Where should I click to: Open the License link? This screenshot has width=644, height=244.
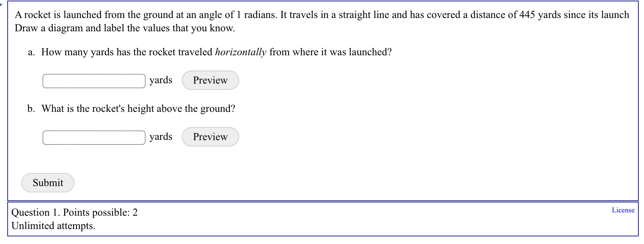click(623, 210)
